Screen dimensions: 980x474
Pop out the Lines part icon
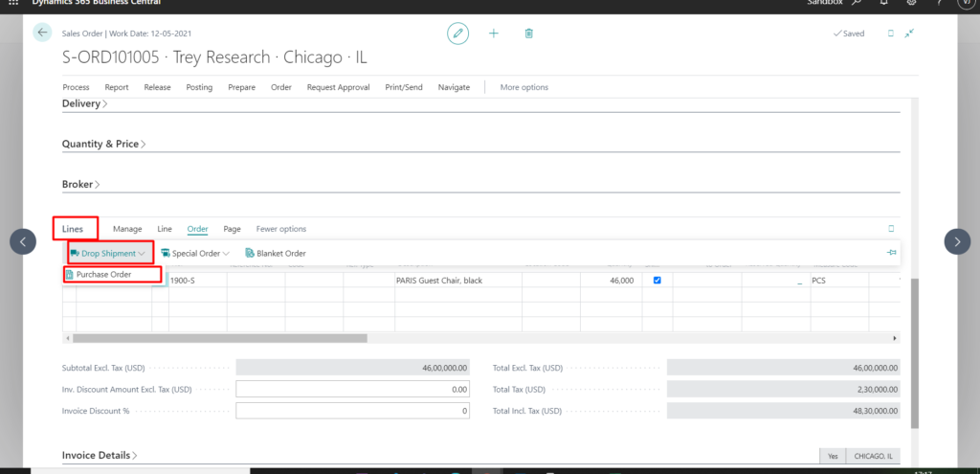tap(891, 228)
